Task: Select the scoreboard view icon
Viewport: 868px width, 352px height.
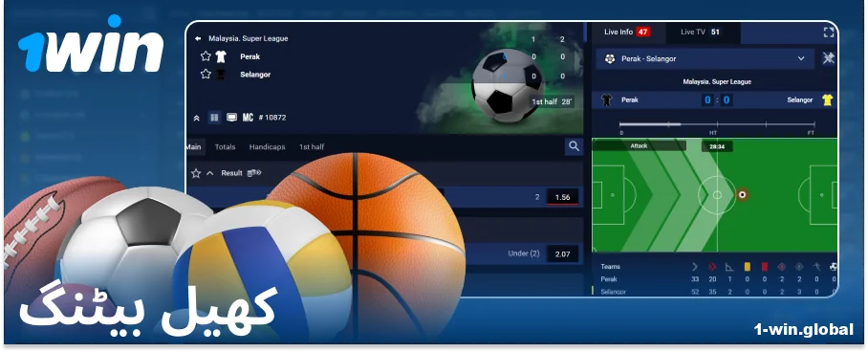Action: (x=214, y=118)
